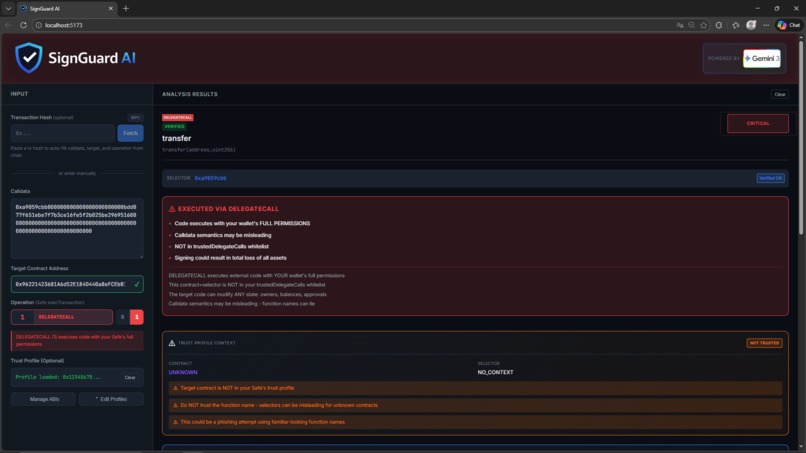This screenshot has height=453, width=806.
Task: Click the read aloud icon in address bar
Action: click(680, 25)
